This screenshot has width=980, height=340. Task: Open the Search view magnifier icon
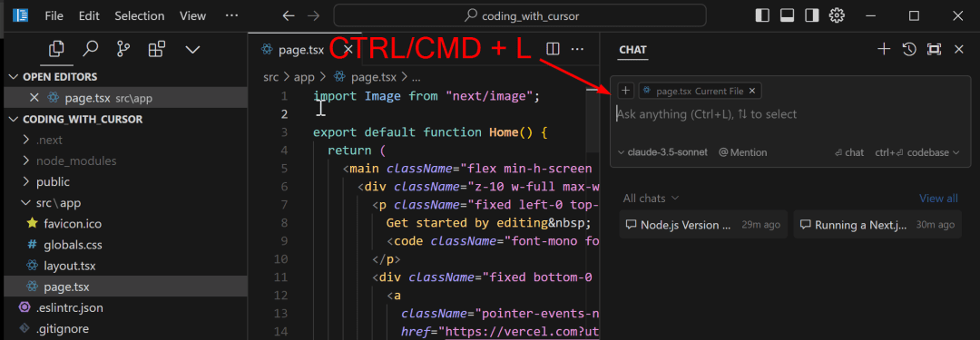pos(91,49)
